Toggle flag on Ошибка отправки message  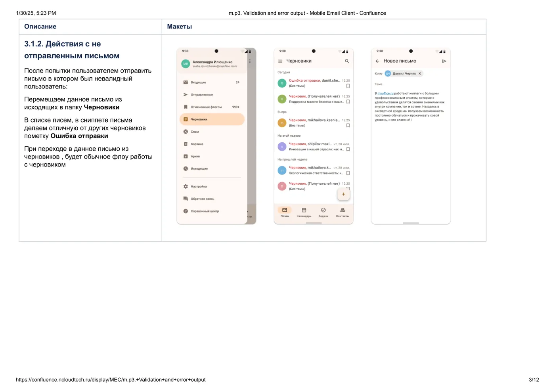348,86
